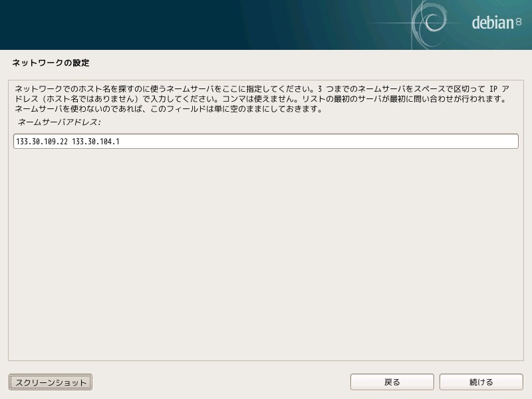532x399 pixels.
Task: Place cursor on the 133.30.104.1 address
Action: (96, 142)
